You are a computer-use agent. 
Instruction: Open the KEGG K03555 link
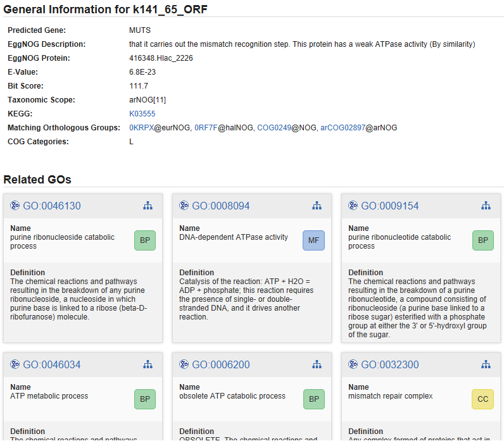[142, 114]
